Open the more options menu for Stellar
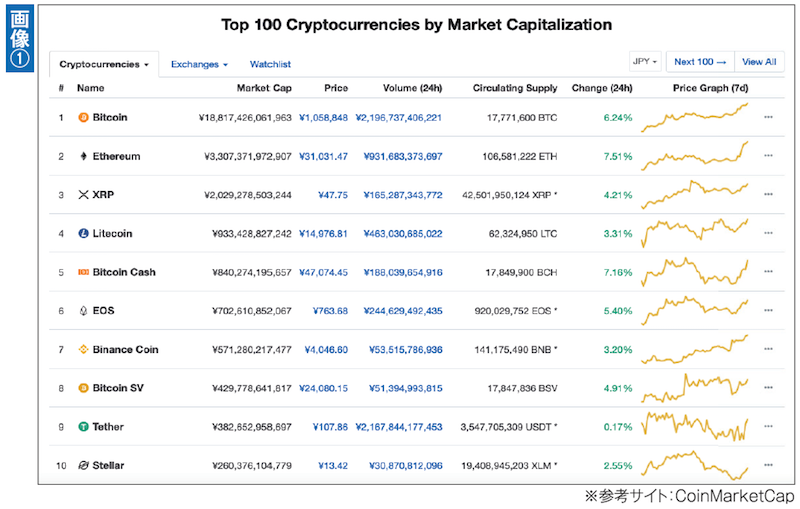 tap(768, 466)
